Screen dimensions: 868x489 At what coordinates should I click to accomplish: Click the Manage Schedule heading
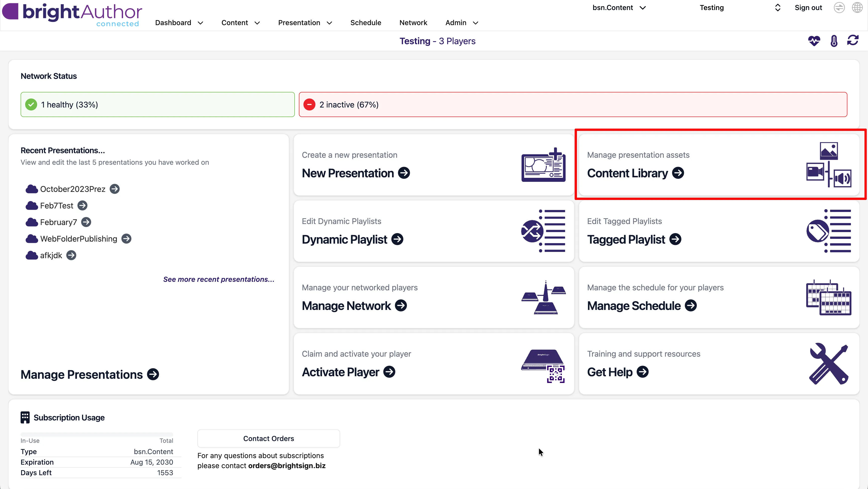634,306
